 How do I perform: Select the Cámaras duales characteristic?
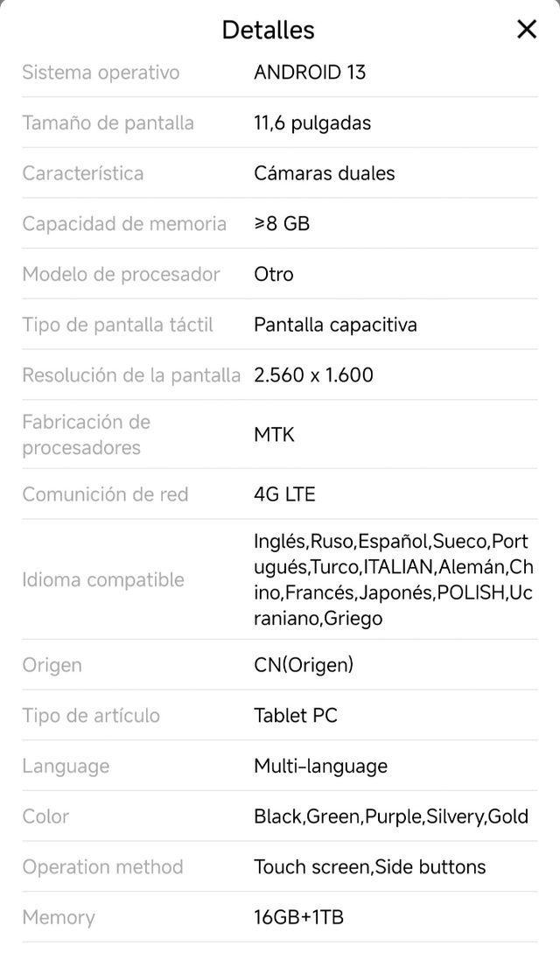[324, 173]
